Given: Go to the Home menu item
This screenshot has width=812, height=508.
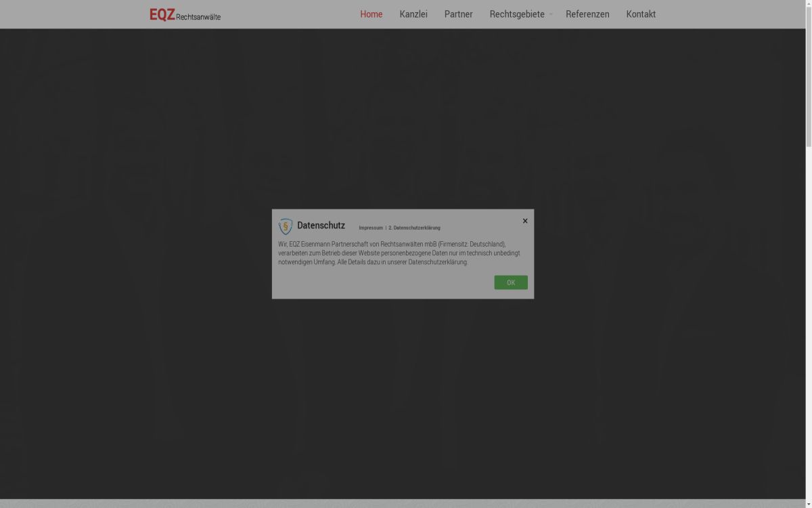Looking at the screenshot, I should click(x=371, y=14).
